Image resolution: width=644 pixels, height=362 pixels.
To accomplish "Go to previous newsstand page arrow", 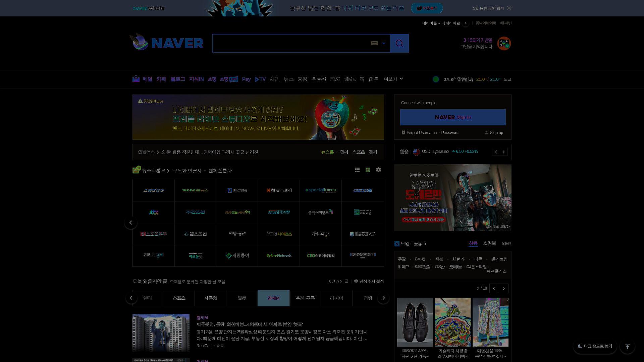I will (x=131, y=223).
